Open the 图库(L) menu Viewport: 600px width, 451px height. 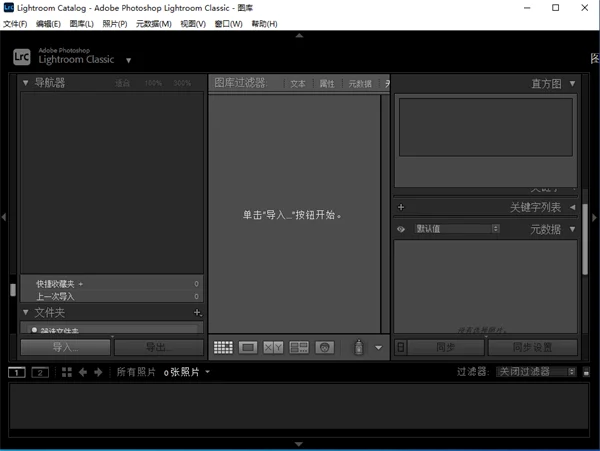[x=82, y=24]
